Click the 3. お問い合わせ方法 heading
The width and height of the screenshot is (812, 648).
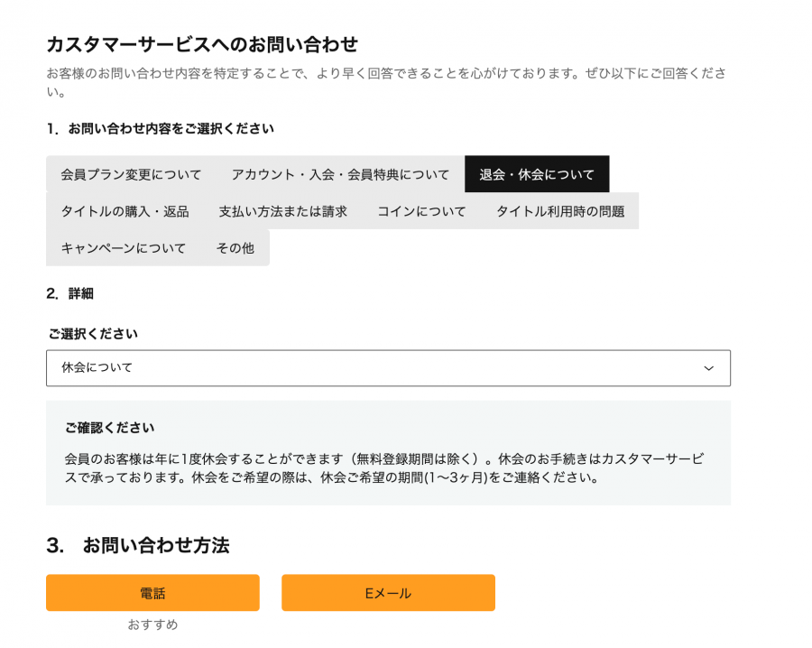coord(138,545)
